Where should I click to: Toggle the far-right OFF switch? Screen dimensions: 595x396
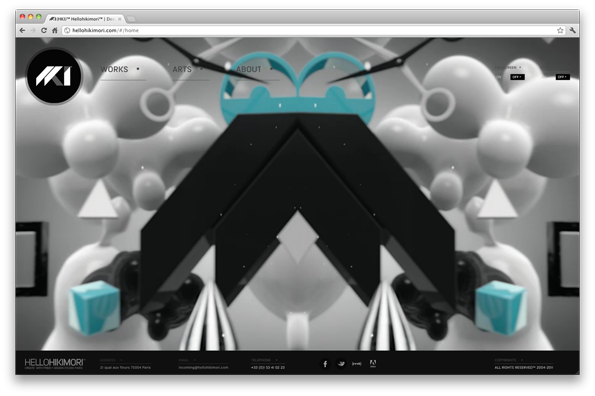(563, 77)
